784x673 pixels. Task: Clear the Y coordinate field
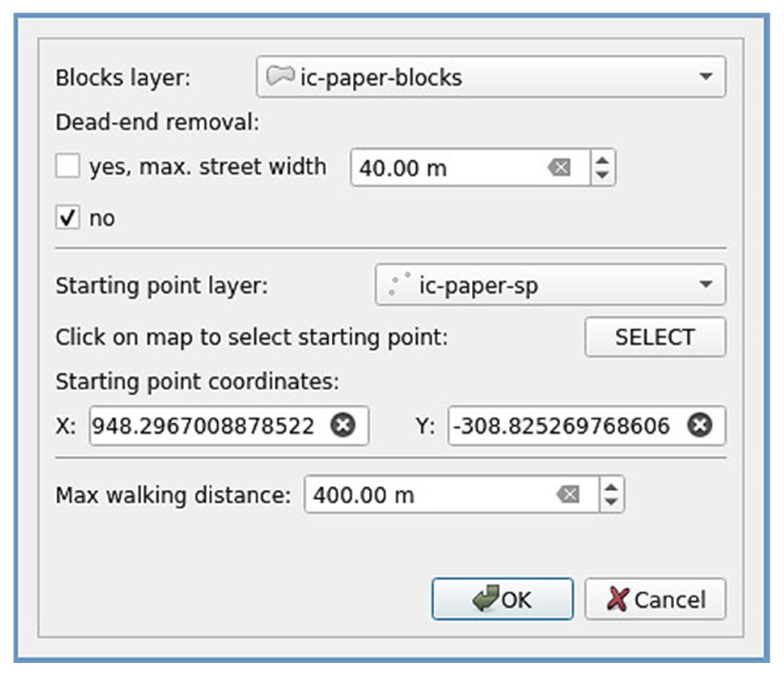pyautogui.click(x=699, y=425)
